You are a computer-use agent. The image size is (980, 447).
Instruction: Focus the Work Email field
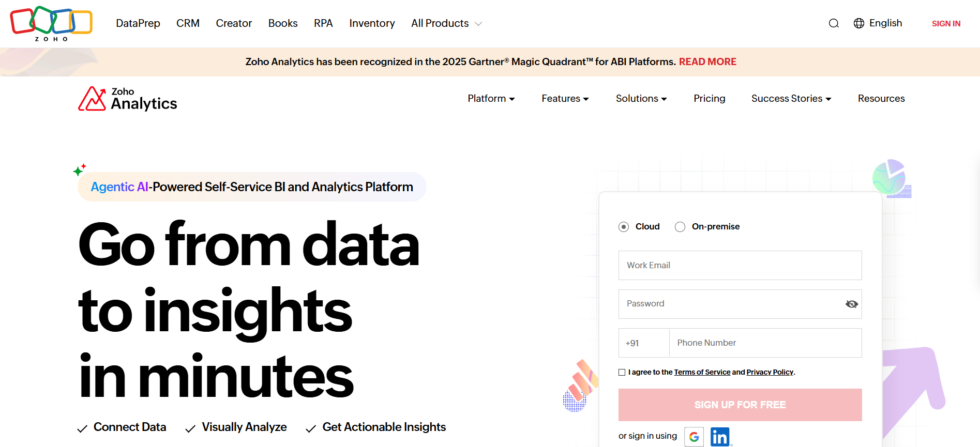pyautogui.click(x=740, y=265)
